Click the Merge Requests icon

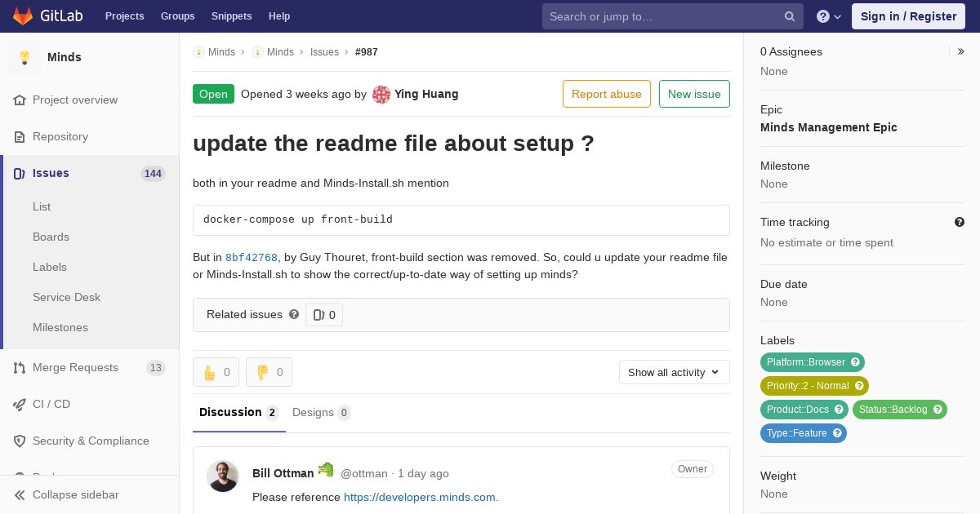click(20, 367)
